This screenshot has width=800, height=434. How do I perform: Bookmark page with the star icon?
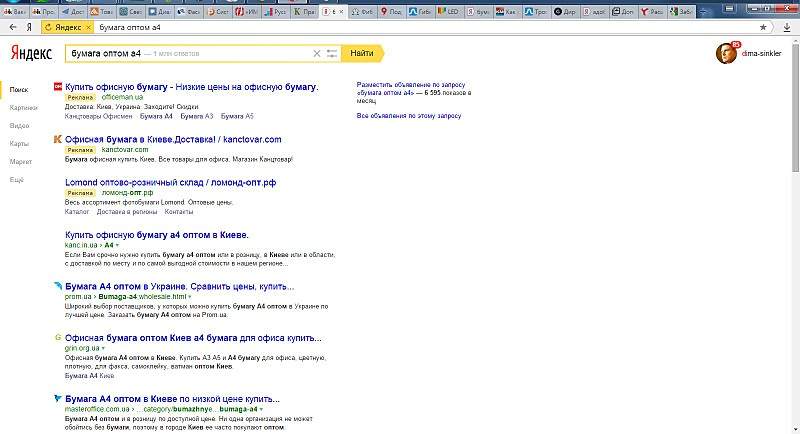[x=763, y=28]
